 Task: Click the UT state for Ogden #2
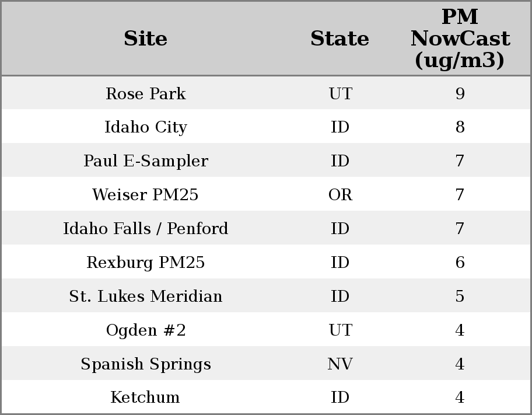point(340,330)
